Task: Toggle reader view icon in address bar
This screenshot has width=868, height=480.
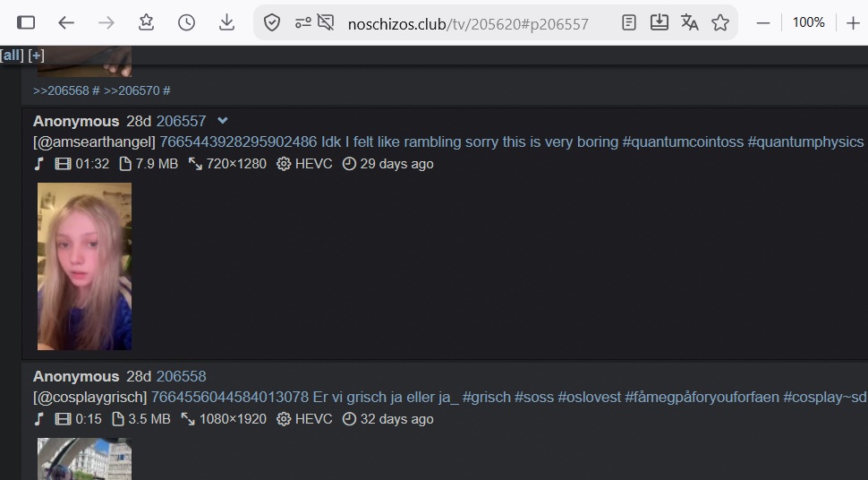Action: click(629, 22)
